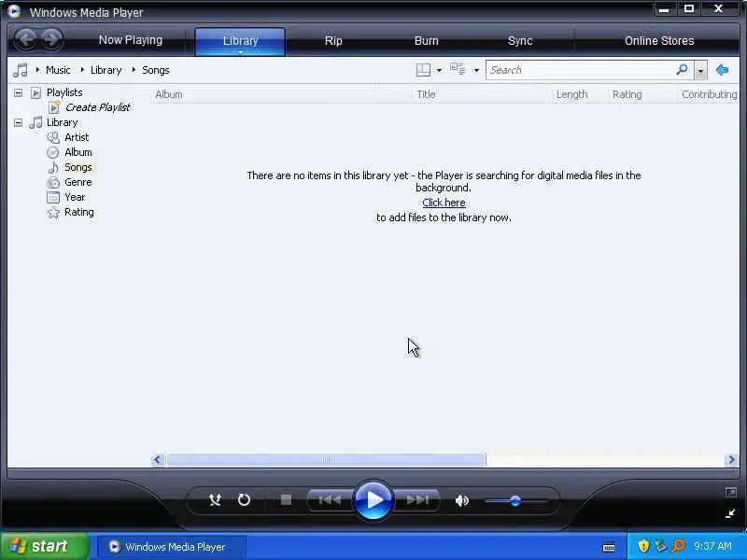Switch to compact mode
The width and height of the screenshot is (747, 560).
pos(730,513)
